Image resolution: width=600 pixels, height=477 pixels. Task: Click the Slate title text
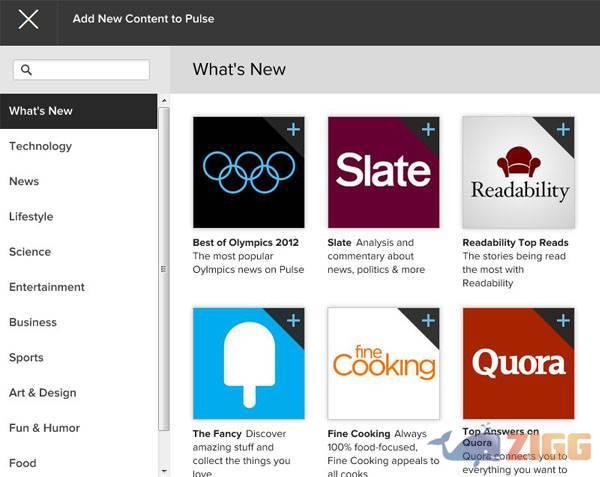pyautogui.click(x=339, y=243)
